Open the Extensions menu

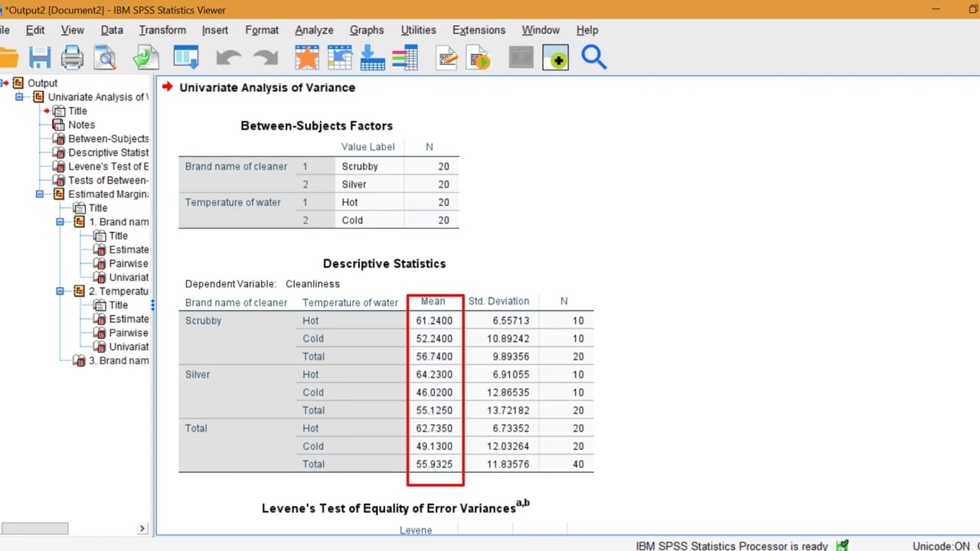click(479, 30)
